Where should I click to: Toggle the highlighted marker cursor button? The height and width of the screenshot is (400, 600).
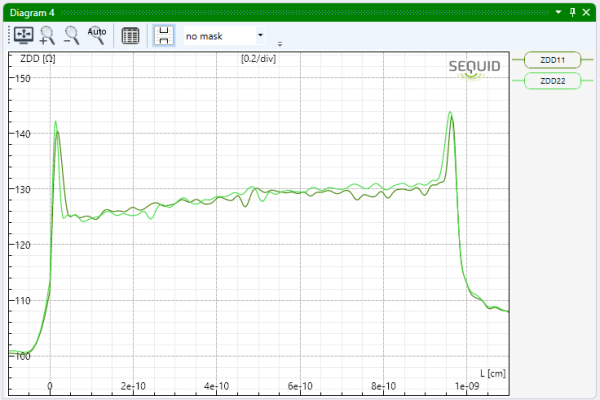point(164,36)
